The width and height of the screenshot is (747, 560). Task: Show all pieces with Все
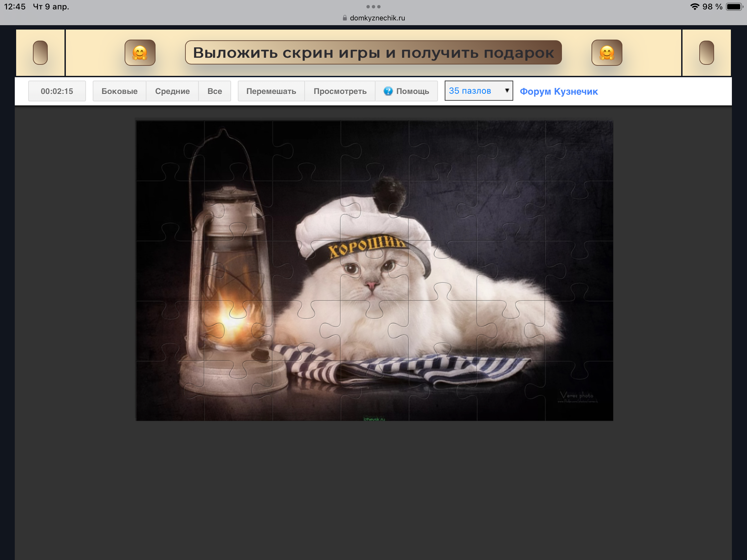point(214,91)
